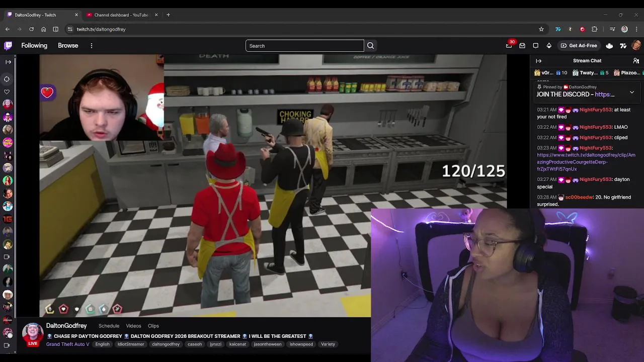Screen dimensions: 644x362
Task: Collapse the stream chat panel
Action: [538, 61]
